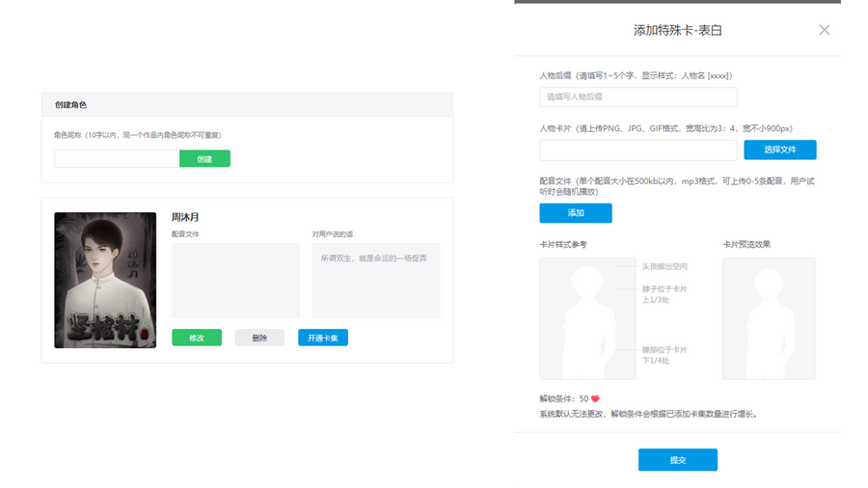Click the 卡片预览效果 preview image
The image size is (868, 488).
point(768,318)
